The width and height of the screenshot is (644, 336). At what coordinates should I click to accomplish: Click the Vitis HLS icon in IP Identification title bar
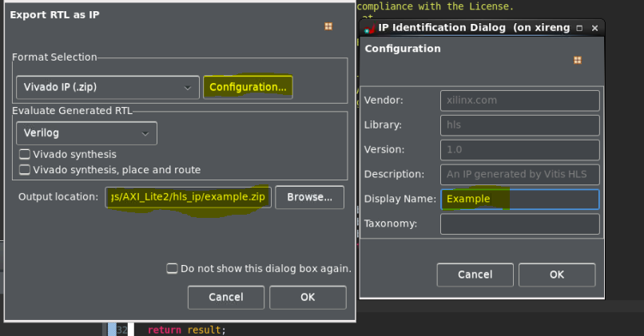369,28
